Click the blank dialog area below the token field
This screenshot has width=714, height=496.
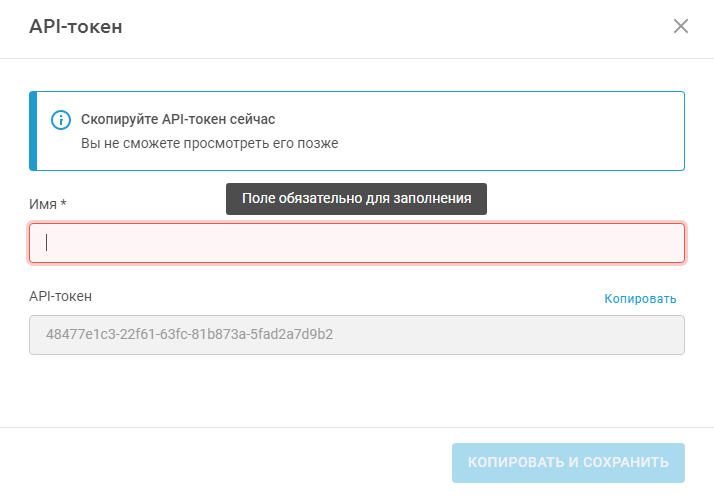pos(357,390)
